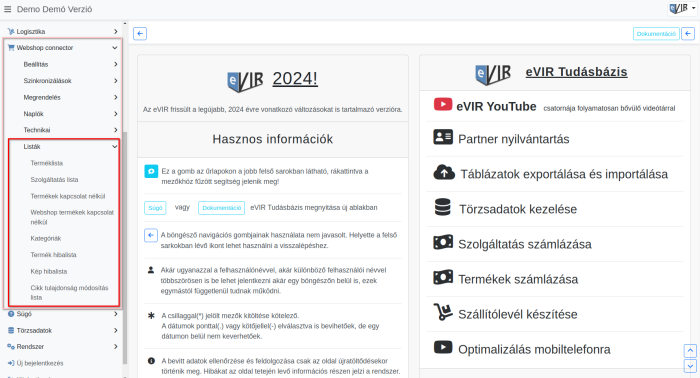The image size is (700, 378).
Task: Click the Szállítólevél készítése dolly icon
Action: [x=443, y=312]
